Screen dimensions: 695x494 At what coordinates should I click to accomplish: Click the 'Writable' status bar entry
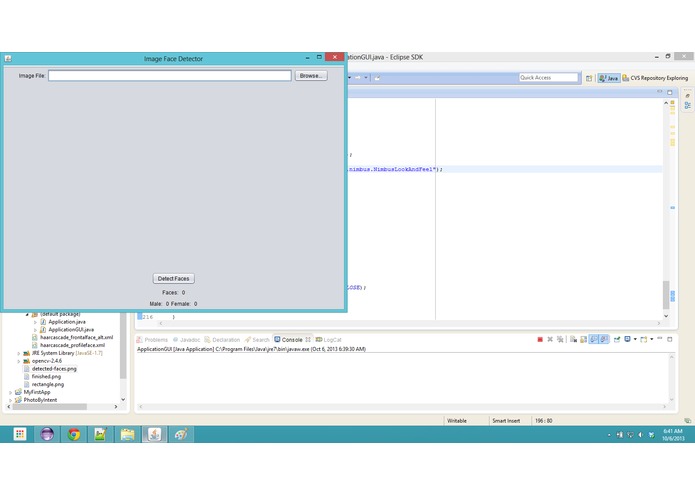457,421
